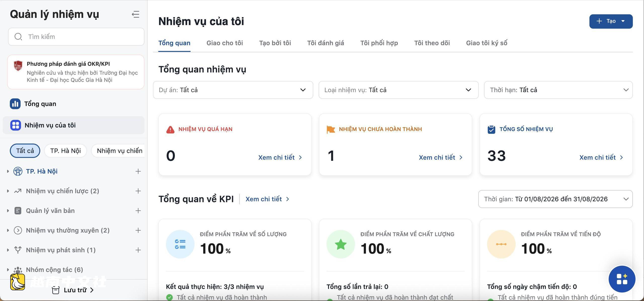The height and width of the screenshot is (301, 644).
Task: Switch to the Tôi theo dõi tab
Action: pos(432,43)
